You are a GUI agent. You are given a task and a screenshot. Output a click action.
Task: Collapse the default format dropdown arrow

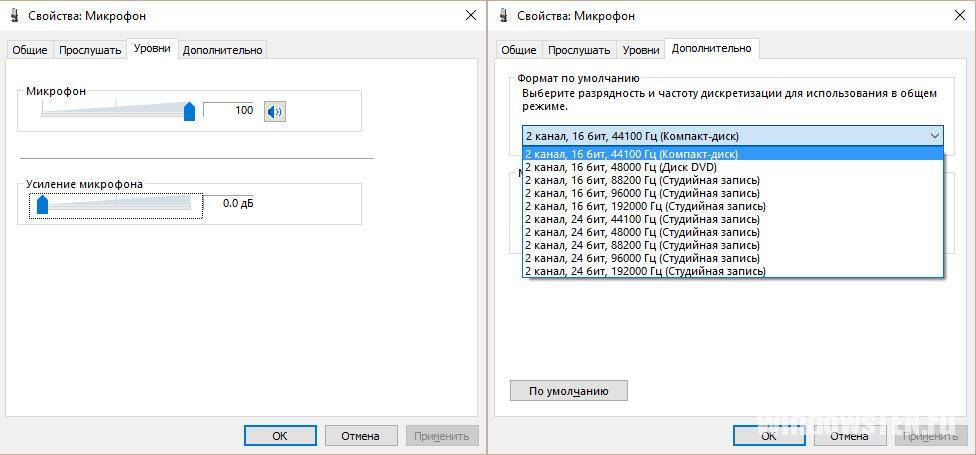point(934,136)
